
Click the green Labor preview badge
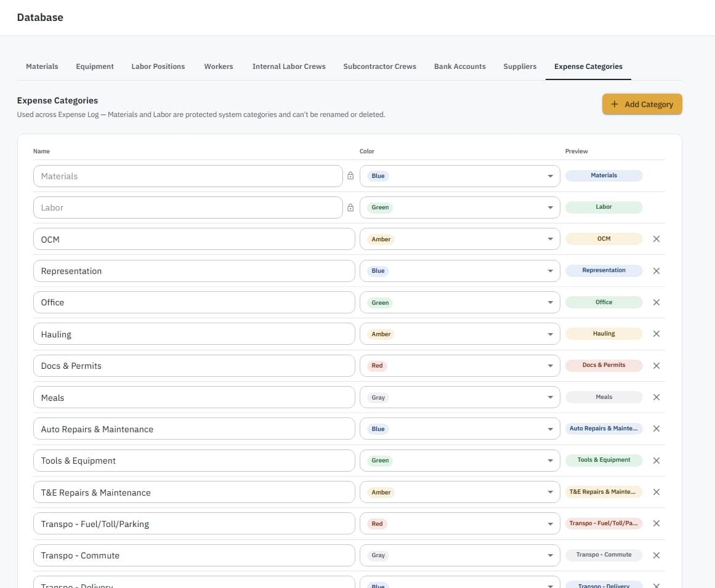tap(604, 207)
